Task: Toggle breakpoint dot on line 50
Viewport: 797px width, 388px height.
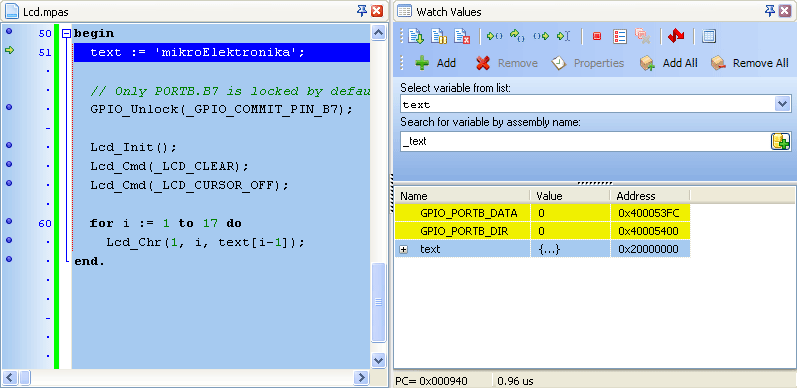Action: point(9,32)
